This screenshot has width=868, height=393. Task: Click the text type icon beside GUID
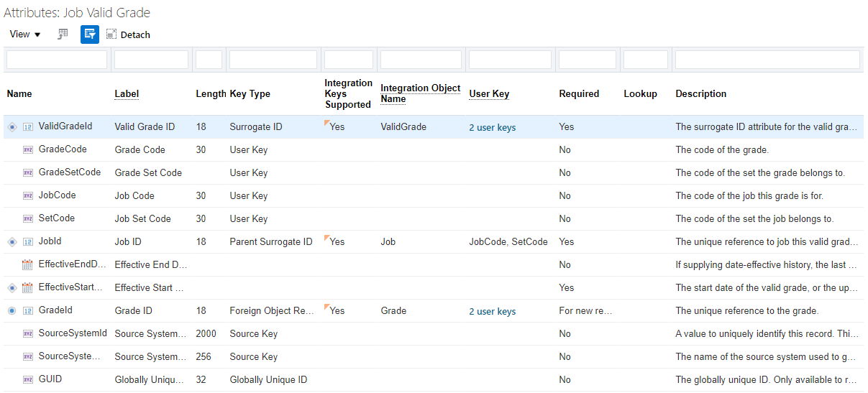coord(28,380)
